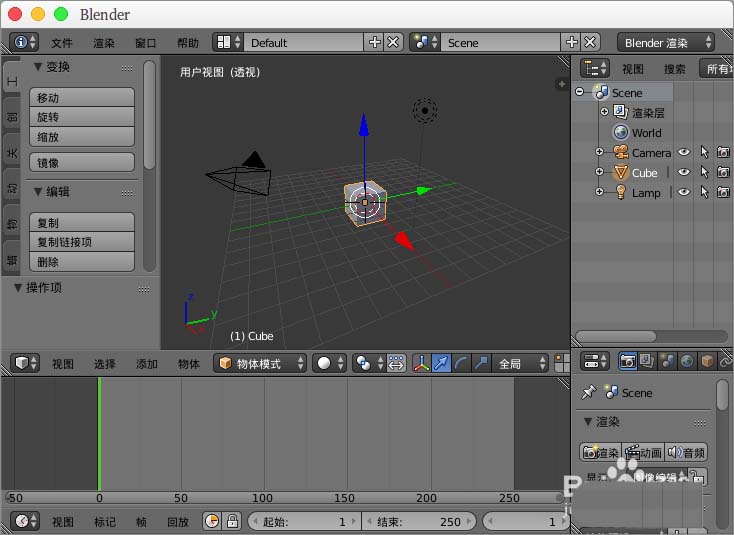Open the 全局 orientation dropdown

pyautogui.click(x=520, y=363)
